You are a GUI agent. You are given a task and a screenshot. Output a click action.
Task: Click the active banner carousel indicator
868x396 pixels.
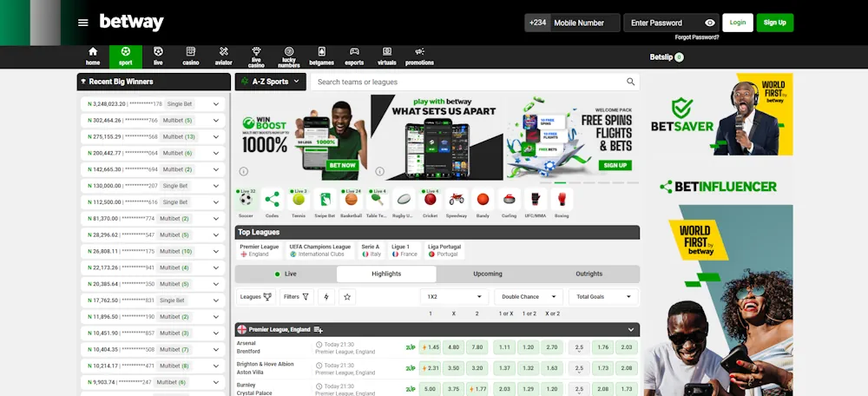pos(560,182)
